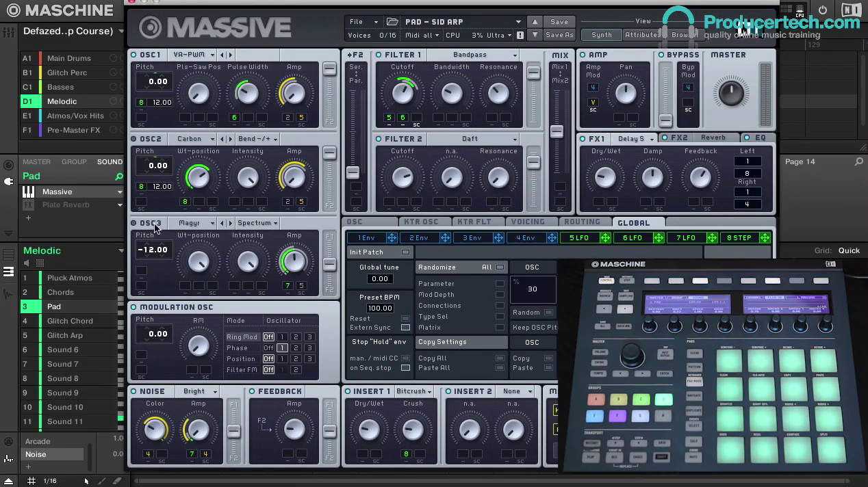Click the plug-in icon in left sidebar
The width and height of the screenshot is (868, 487).
pyautogui.click(x=9, y=181)
